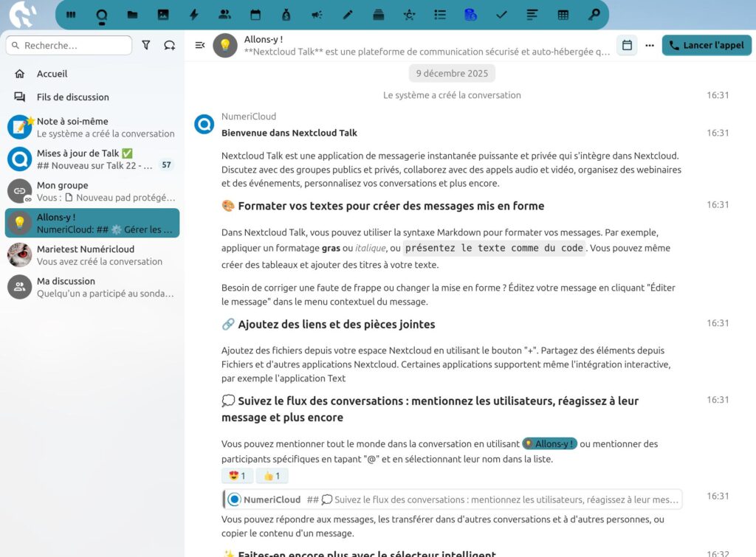Click inline code "présentez le texte comme du code"
The image size is (756, 557).
click(494, 248)
